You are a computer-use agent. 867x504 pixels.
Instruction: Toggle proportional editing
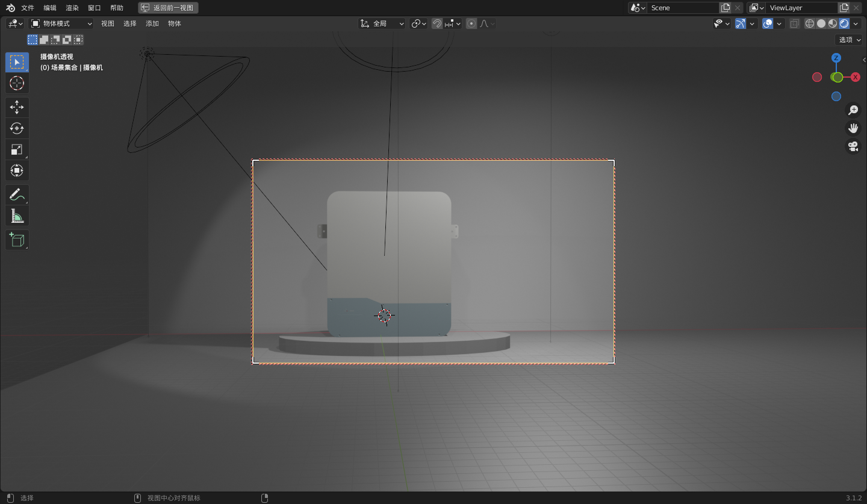[471, 23]
